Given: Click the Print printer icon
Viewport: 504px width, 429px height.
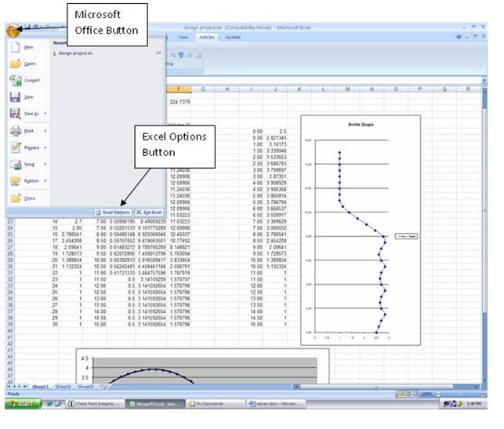Looking at the screenshot, I should click(16, 131).
